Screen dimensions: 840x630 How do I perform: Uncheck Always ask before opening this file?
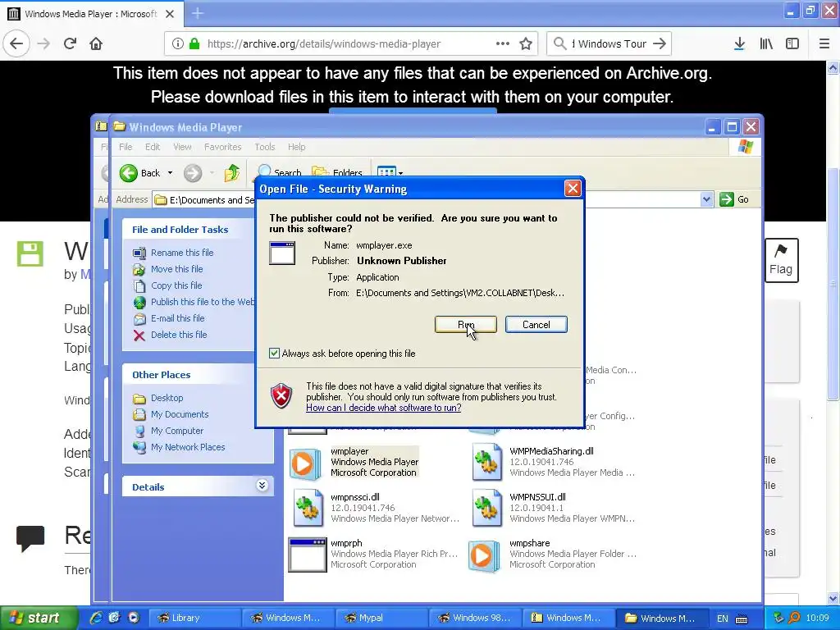[274, 353]
